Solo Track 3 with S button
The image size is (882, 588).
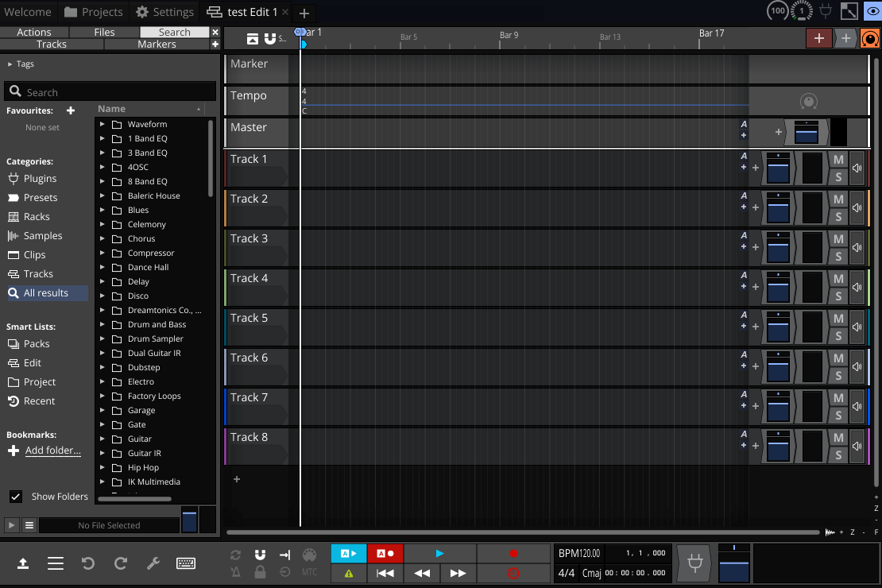coord(838,257)
